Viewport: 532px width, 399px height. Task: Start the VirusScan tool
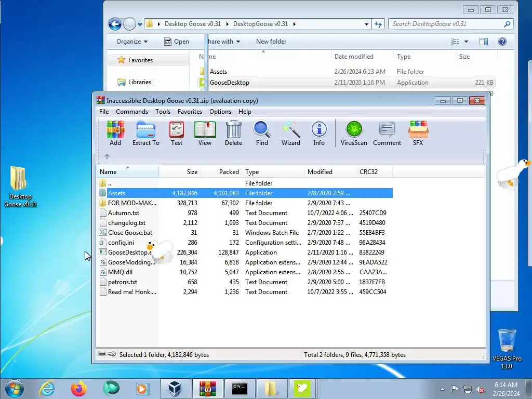(354, 134)
